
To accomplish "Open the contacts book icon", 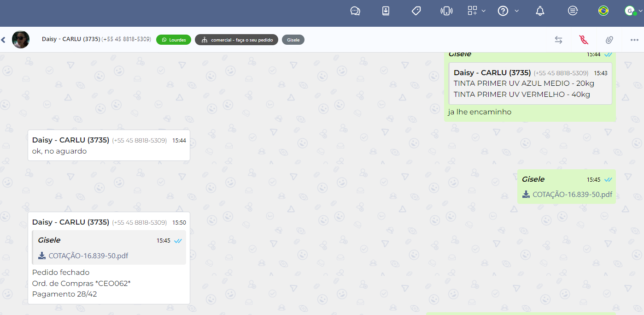I will click(x=386, y=11).
